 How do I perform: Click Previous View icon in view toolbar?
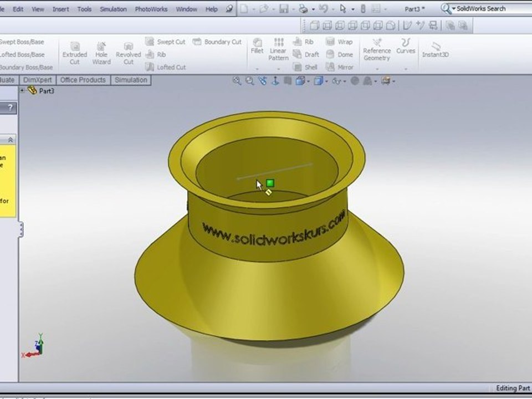pos(262,81)
